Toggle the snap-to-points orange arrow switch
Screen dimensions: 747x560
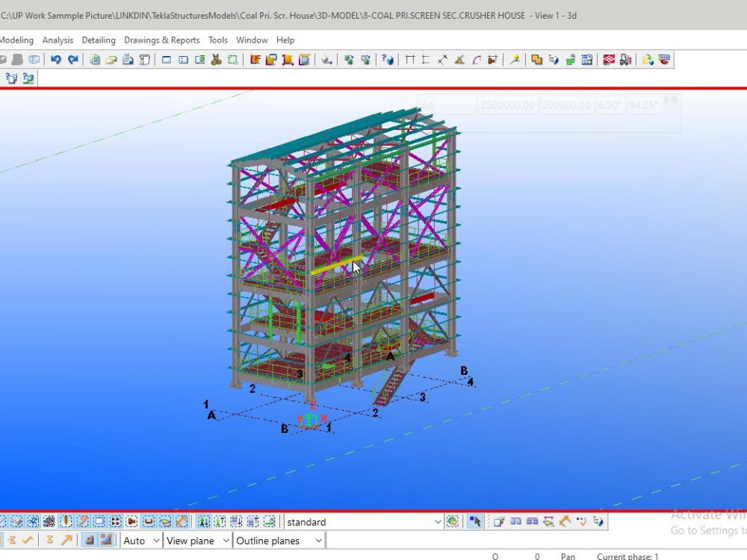click(66, 540)
